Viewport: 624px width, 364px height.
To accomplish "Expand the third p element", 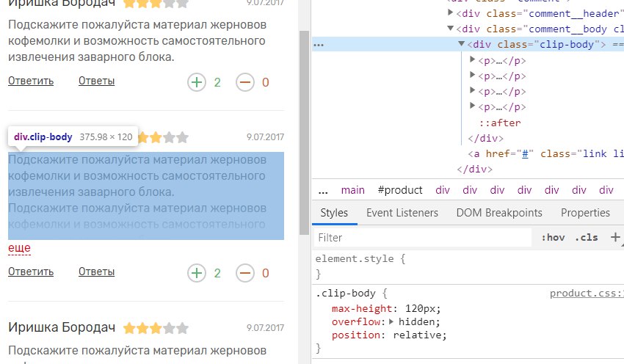I will [x=472, y=90].
